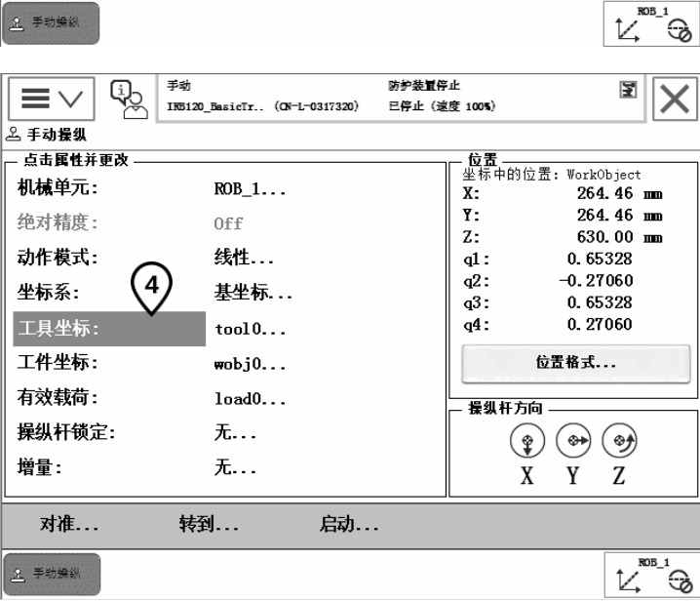Open load0... payload selection
This screenshot has width=700, height=601.
[250, 399]
